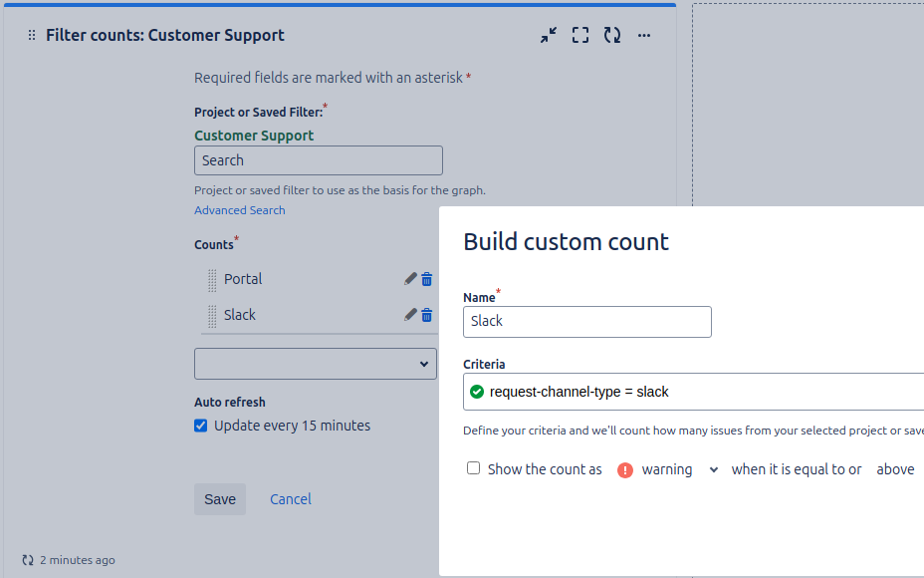Viewport: 924px width, 578px height.
Task: Enable Show the count as checkbox
Action: point(473,468)
